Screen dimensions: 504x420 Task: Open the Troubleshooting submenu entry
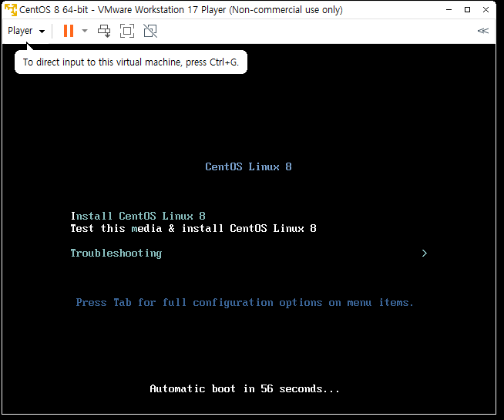[x=116, y=254]
